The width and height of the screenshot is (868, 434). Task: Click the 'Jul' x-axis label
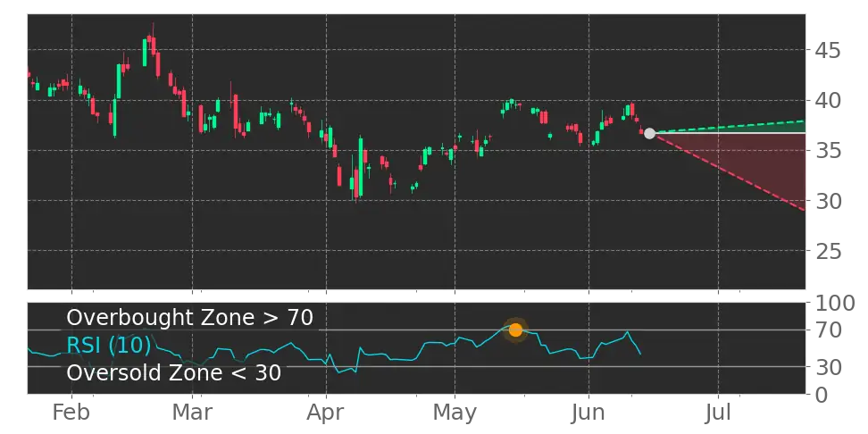[x=718, y=413]
